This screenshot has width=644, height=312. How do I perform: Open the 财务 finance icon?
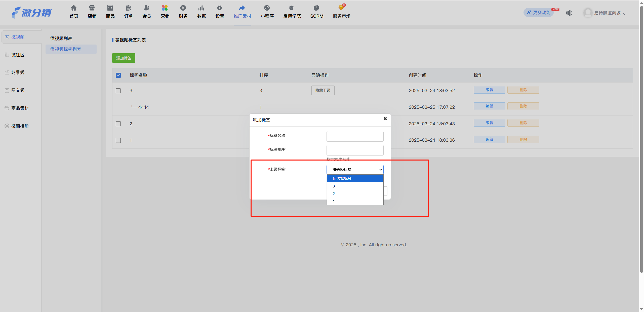(x=183, y=8)
